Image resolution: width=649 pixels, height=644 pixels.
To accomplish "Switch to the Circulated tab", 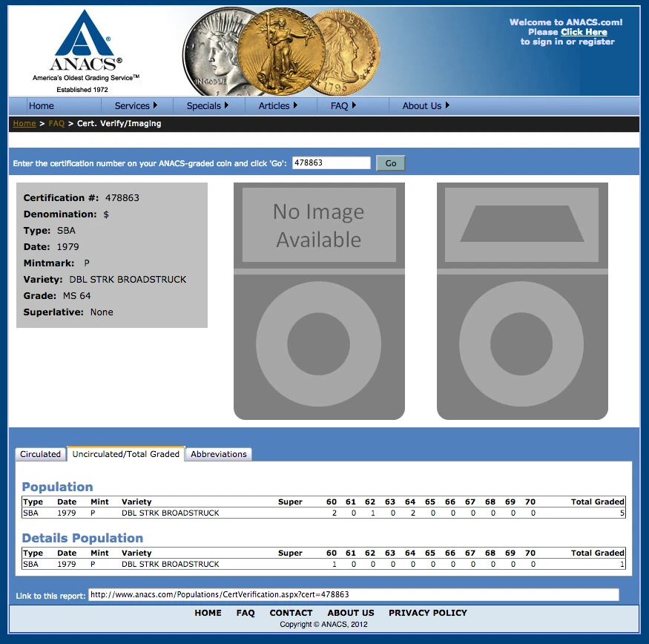I will coord(40,453).
